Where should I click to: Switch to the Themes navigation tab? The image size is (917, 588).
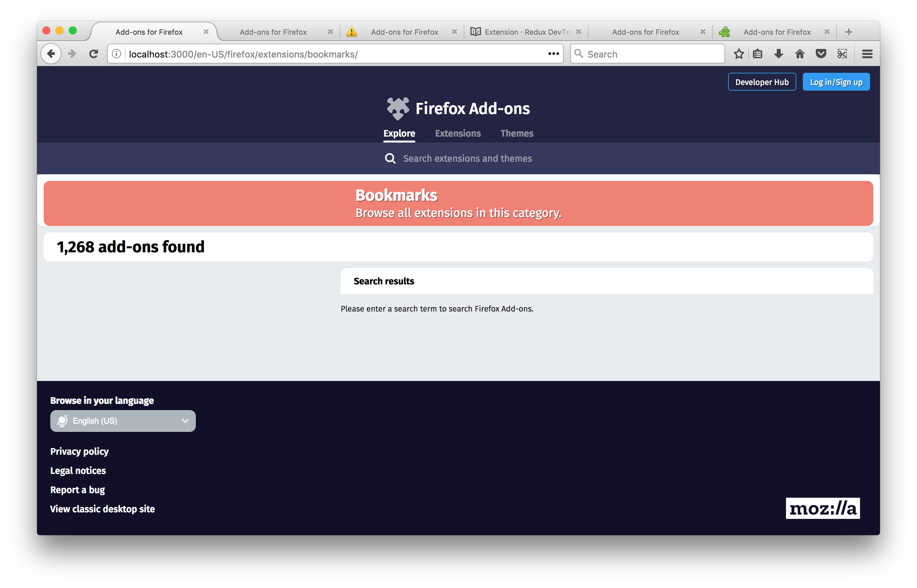click(516, 133)
